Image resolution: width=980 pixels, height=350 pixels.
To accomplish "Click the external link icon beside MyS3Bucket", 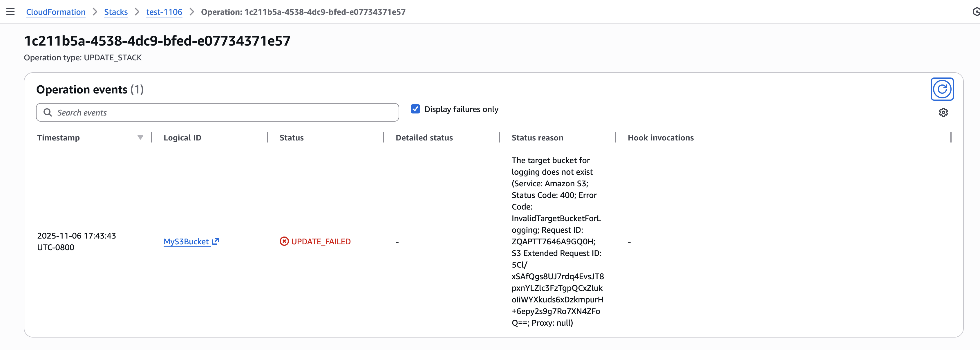I will [x=216, y=241].
